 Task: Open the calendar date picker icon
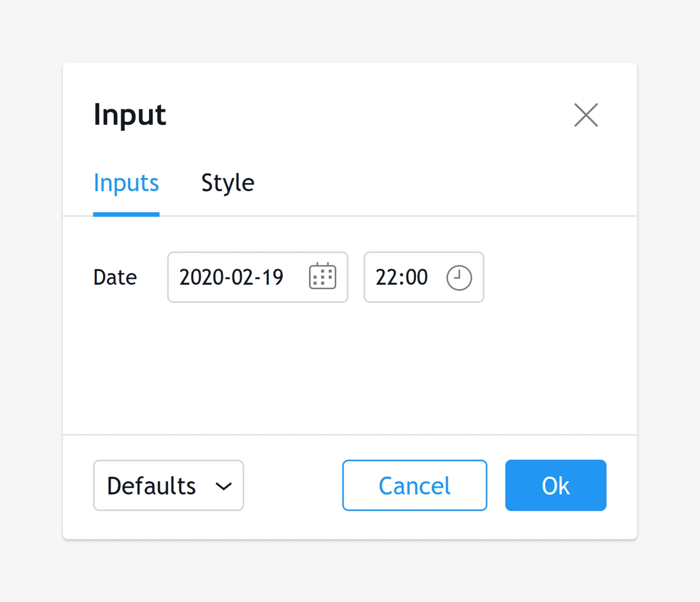click(322, 277)
